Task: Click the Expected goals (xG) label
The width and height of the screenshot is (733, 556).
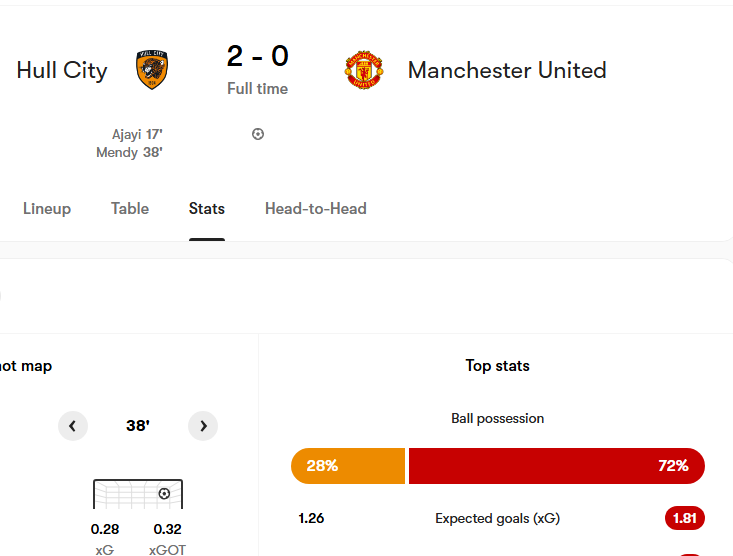Action: (x=497, y=519)
